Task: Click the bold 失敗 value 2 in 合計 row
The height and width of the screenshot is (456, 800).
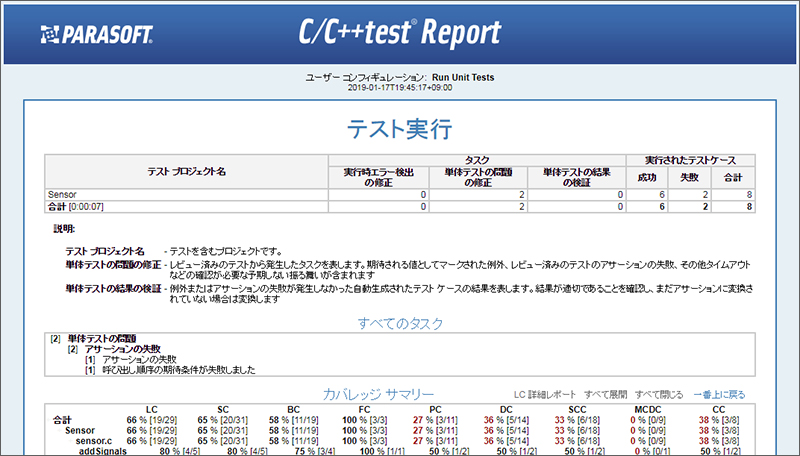Action: (x=705, y=207)
